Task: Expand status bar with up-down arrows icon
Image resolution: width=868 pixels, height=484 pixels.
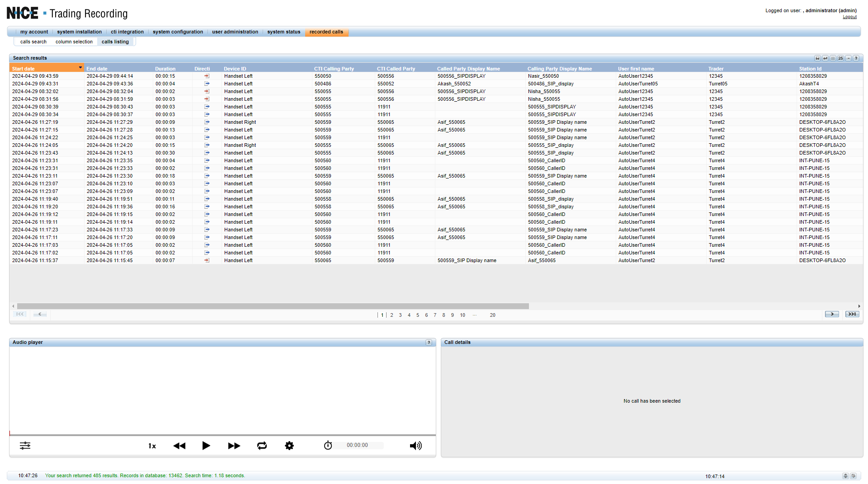Action: tap(845, 476)
